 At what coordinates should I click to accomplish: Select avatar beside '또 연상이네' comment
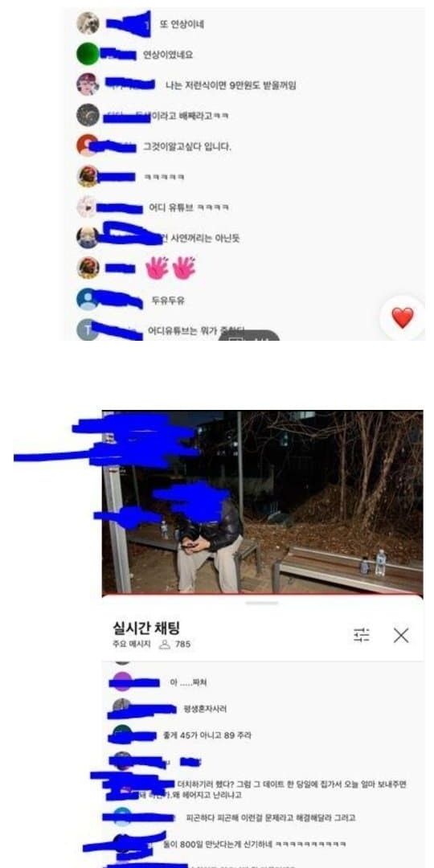coord(88,23)
